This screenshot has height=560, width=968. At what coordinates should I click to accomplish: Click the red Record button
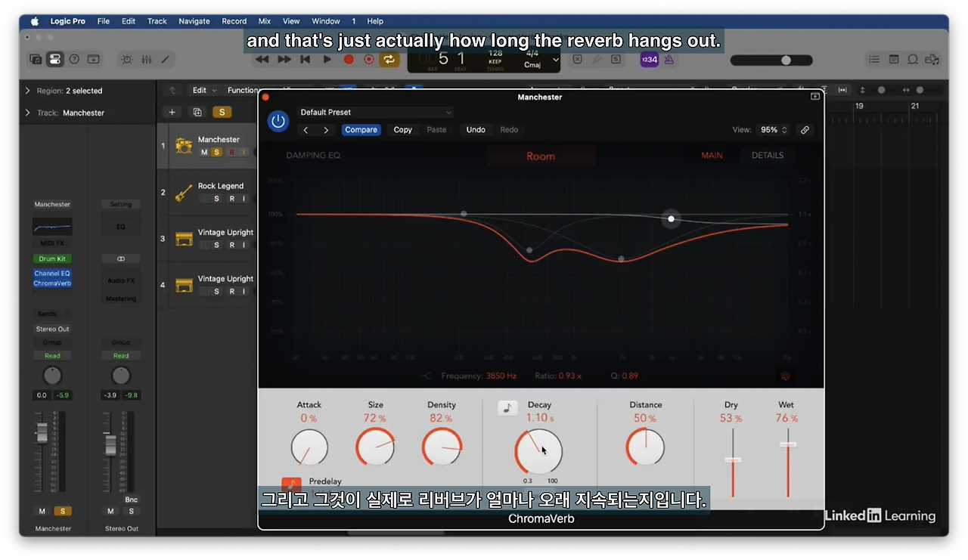(349, 59)
